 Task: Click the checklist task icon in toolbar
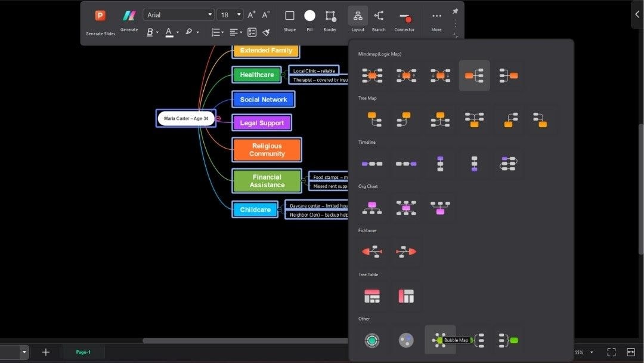pos(252,32)
